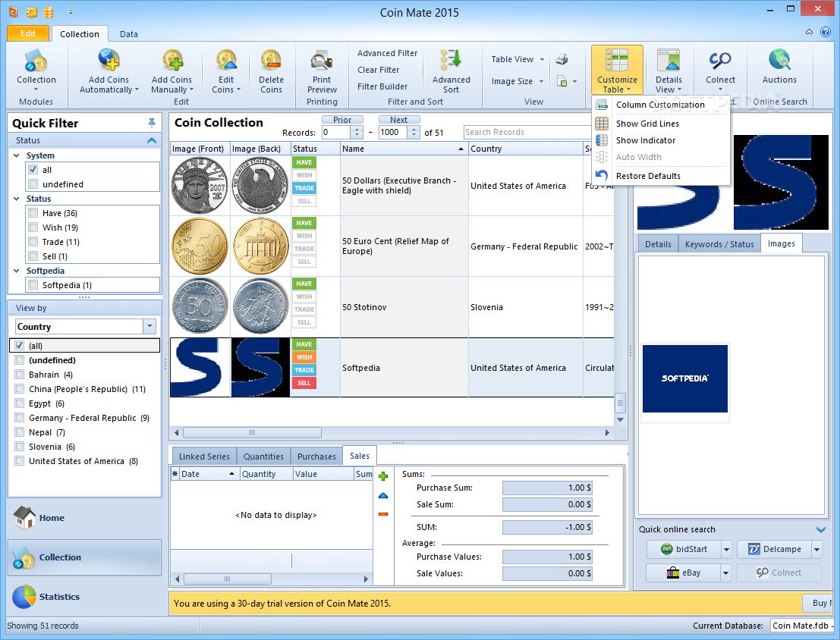Click the bidStart search button

[684, 550]
